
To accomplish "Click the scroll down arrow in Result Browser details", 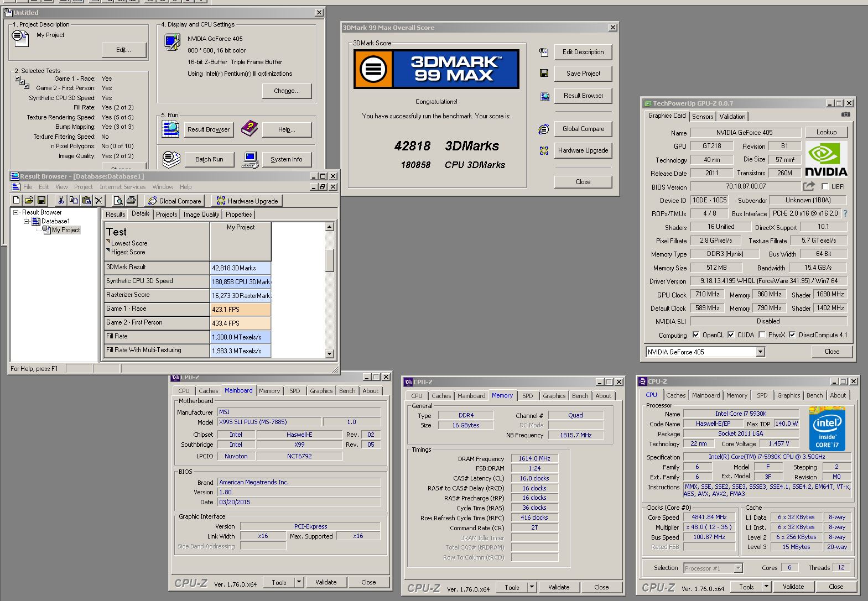I will pos(330,354).
